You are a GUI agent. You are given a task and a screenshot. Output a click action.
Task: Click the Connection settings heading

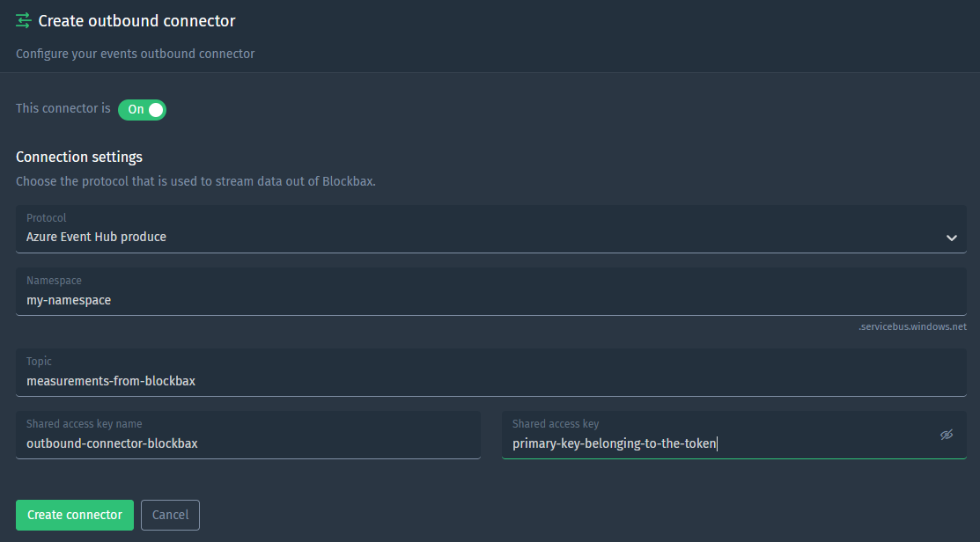click(78, 157)
